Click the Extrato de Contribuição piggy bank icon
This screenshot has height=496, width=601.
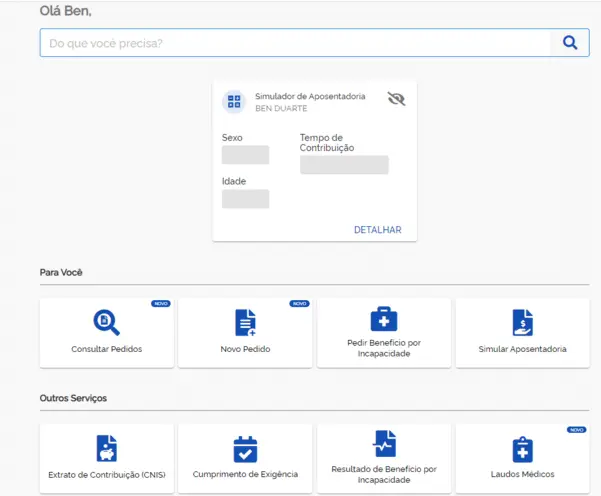click(107, 448)
